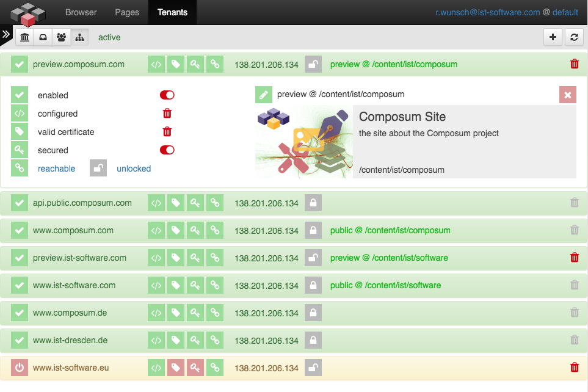The image size is (588, 392).
Task: Select the sitemap hierarchy toolbar icon
Action: [79, 37]
